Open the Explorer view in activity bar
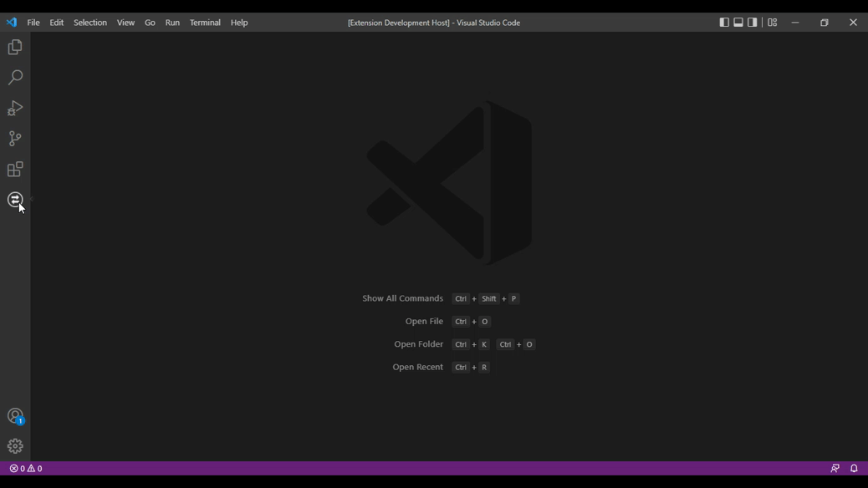Viewport: 868px width, 488px height. (x=15, y=47)
